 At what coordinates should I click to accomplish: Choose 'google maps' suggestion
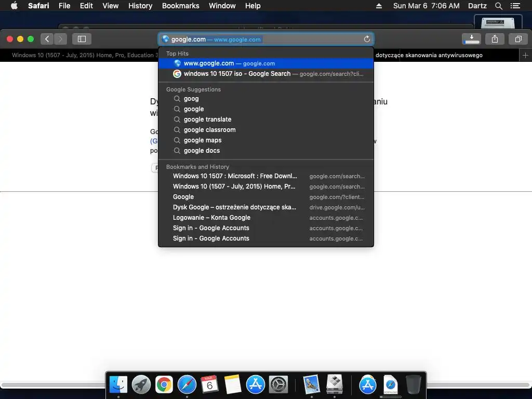(266, 140)
